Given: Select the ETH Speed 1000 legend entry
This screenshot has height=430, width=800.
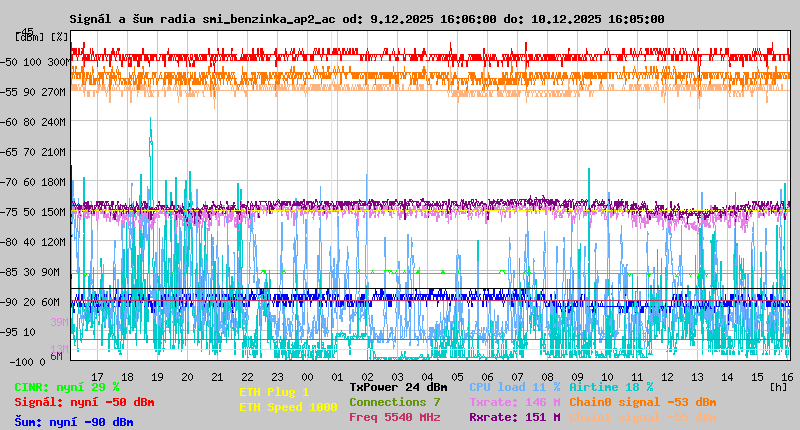Looking at the screenshot, I should [288, 407].
